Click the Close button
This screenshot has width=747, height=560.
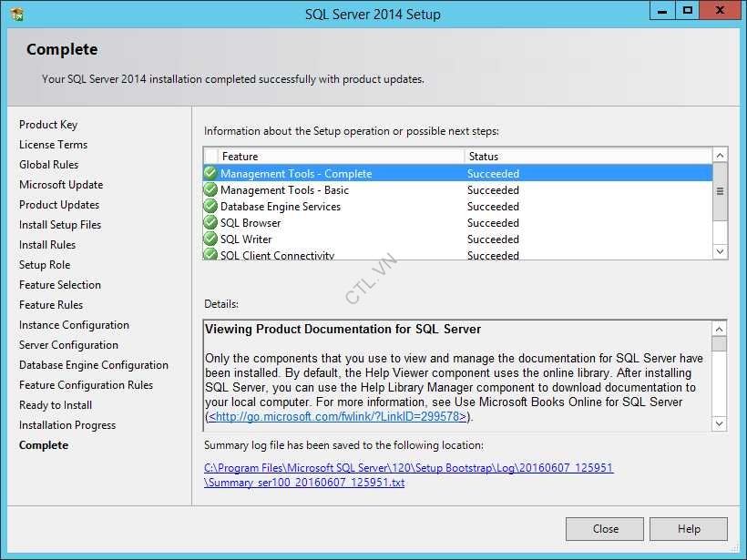coord(604,528)
